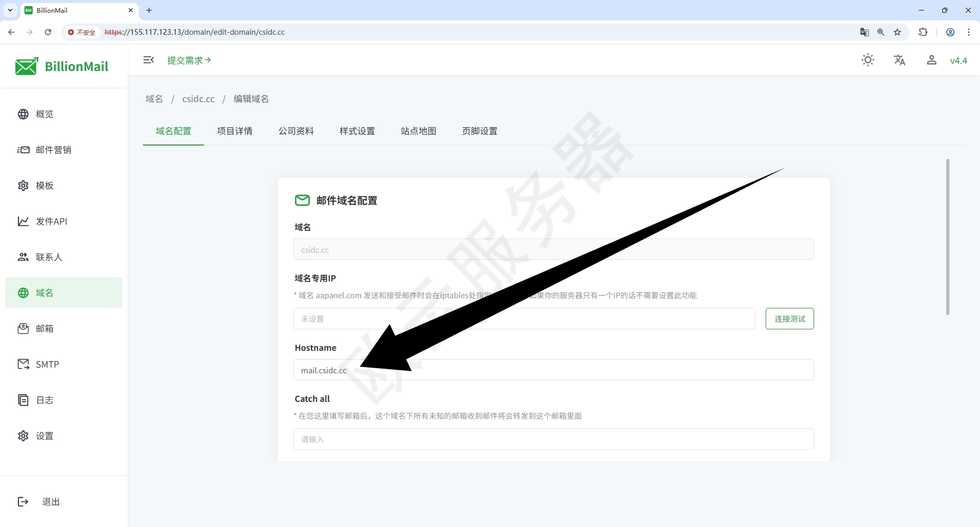Open 邮件营销 in the sidebar
The height and width of the screenshot is (527, 980).
tap(53, 150)
